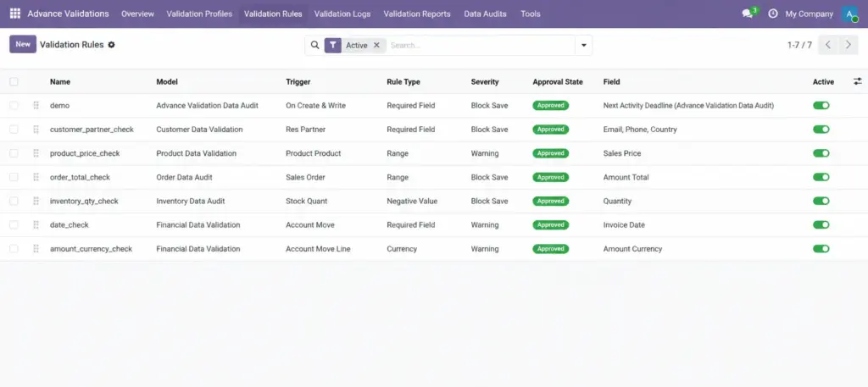
Task: Expand the search options dropdown arrow
Action: [x=583, y=46]
